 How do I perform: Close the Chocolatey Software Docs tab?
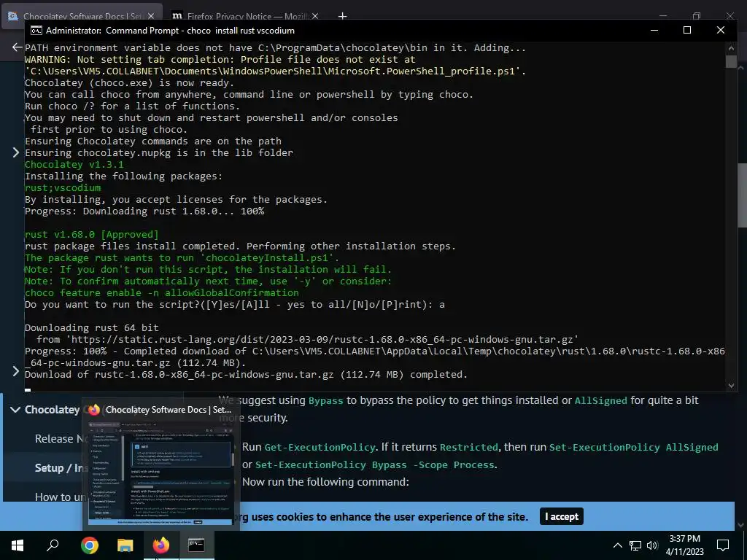pos(151,16)
